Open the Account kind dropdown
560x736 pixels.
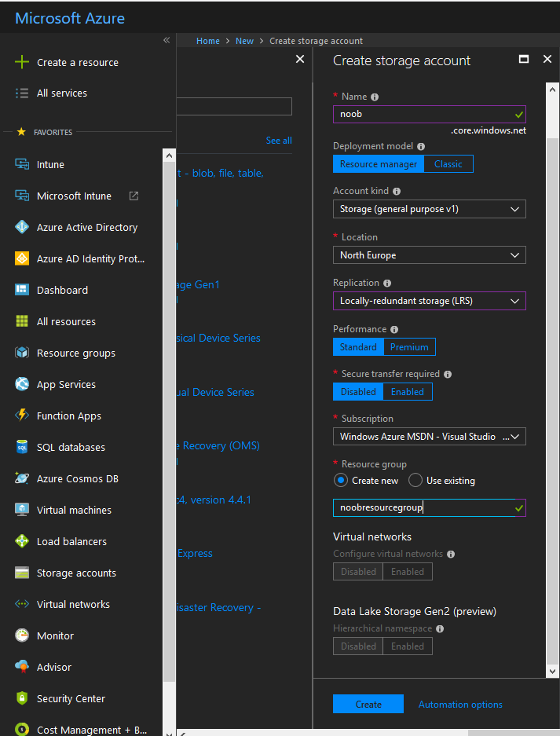point(430,209)
